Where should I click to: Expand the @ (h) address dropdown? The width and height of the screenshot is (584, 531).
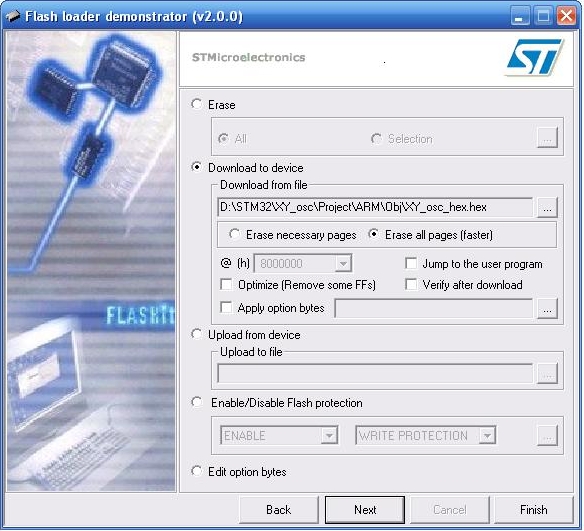tap(343, 264)
